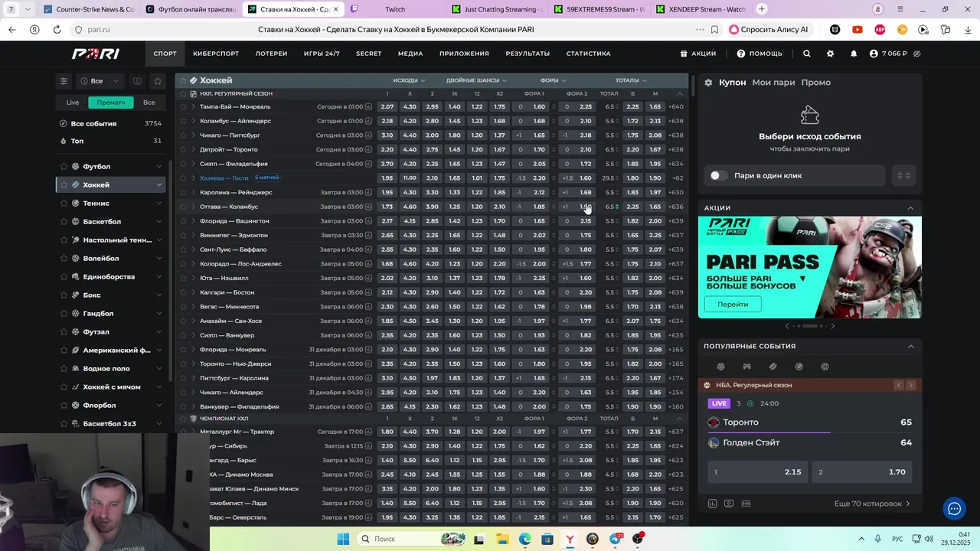Open the site search magnifier icon
Viewport: 980px width, 551px height.
[x=806, y=54]
